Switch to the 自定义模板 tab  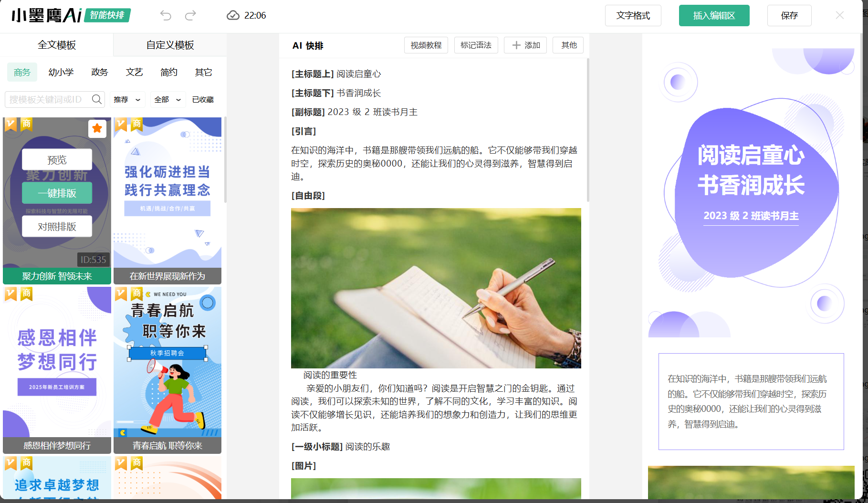[170, 45]
